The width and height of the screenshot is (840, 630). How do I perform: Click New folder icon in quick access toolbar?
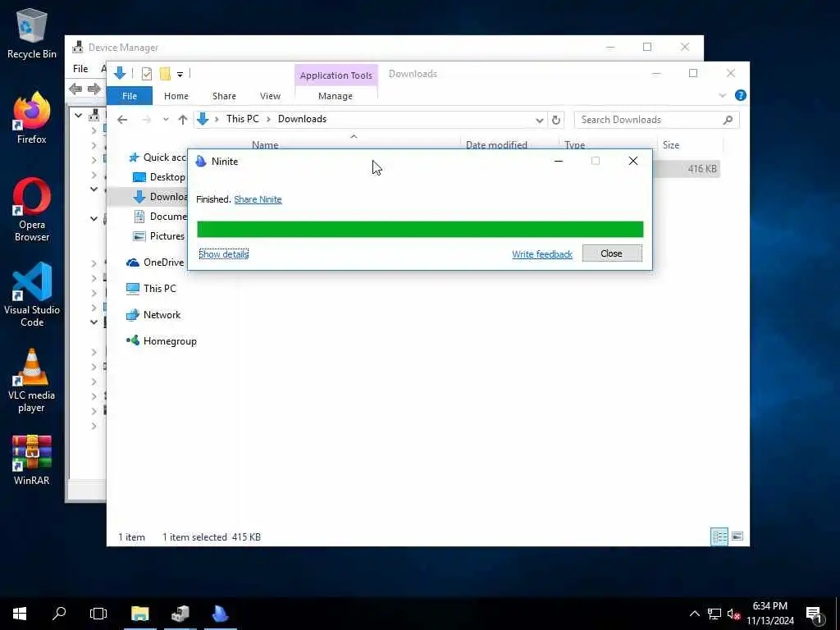(x=165, y=73)
